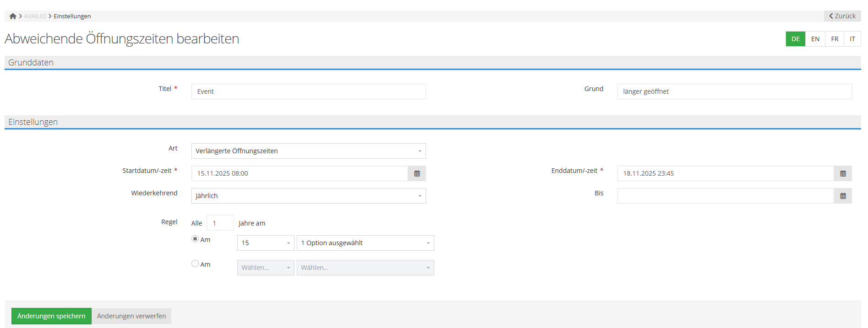Go back using the Zurück button
The image size is (868, 328).
[x=842, y=16]
